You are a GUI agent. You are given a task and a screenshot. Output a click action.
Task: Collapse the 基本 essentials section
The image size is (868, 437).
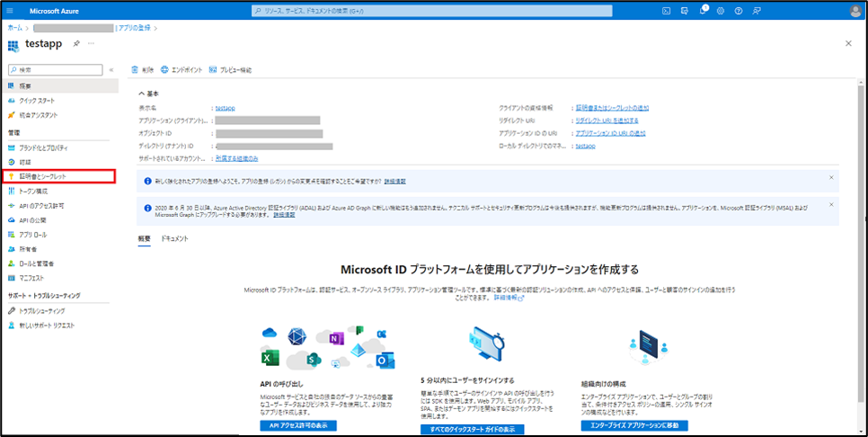[149, 94]
